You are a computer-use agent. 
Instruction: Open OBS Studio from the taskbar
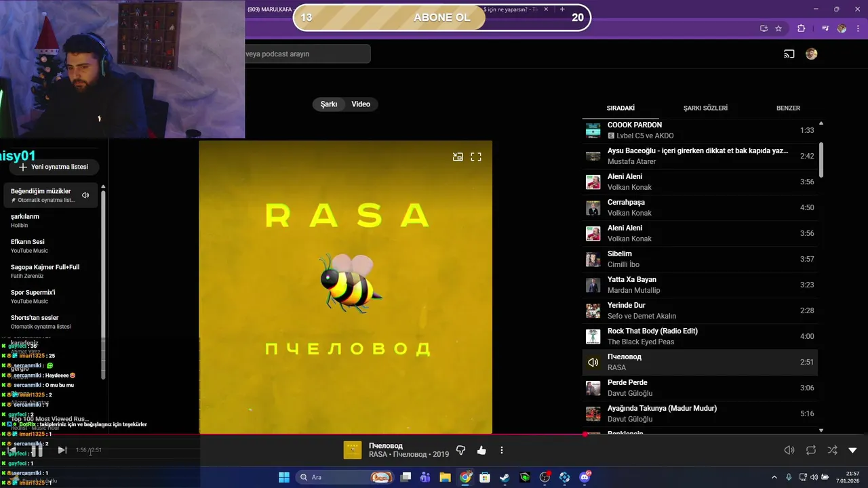tap(545, 477)
